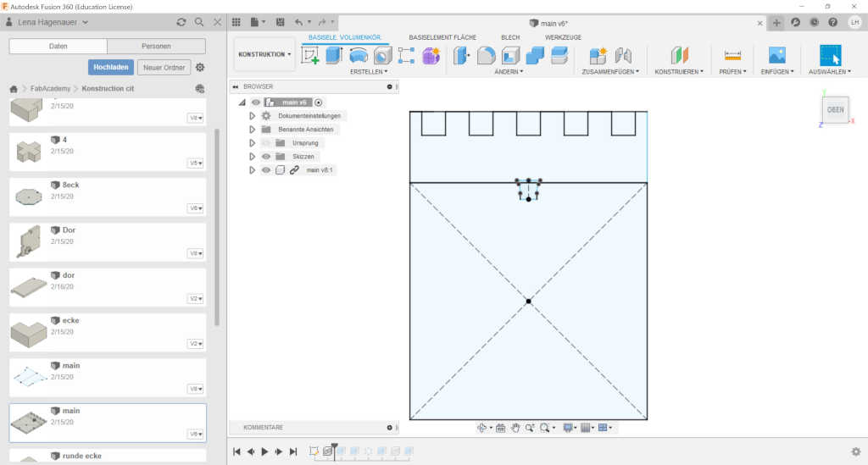Screen dimensions: 868x465
Task: Select the Press Pull tool
Action: point(461,56)
